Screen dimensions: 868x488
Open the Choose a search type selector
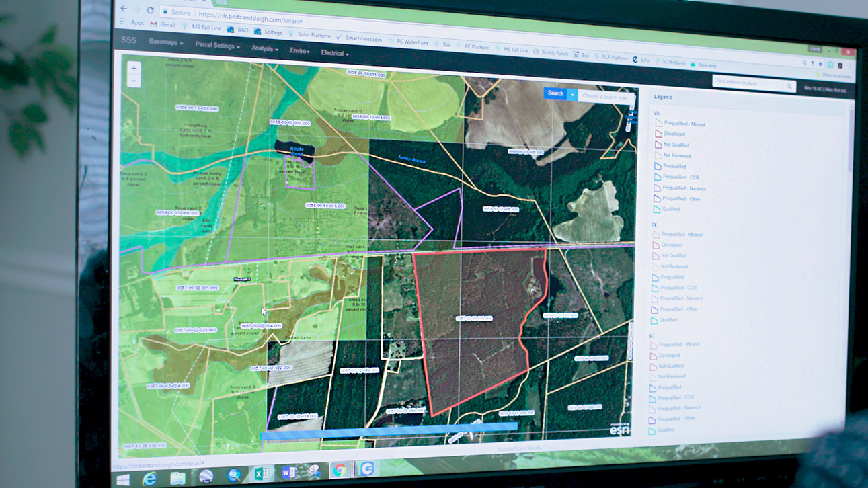[604, 95]
